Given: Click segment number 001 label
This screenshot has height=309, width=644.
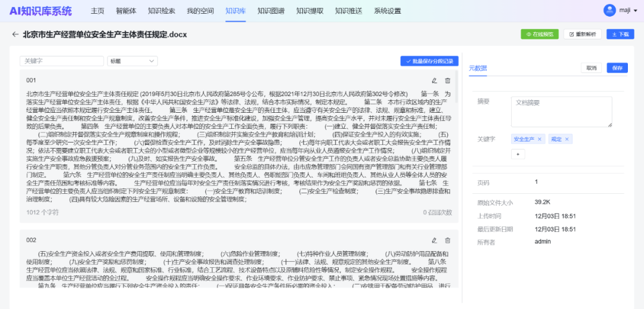Looking at the screenshot, I should [x=31, y=80].
